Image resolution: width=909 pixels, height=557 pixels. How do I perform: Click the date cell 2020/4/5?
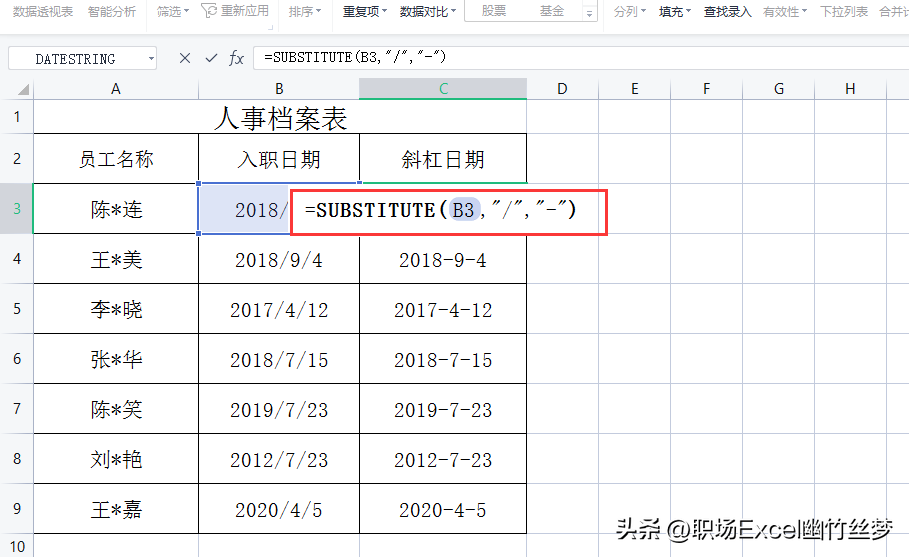[279, 509]
